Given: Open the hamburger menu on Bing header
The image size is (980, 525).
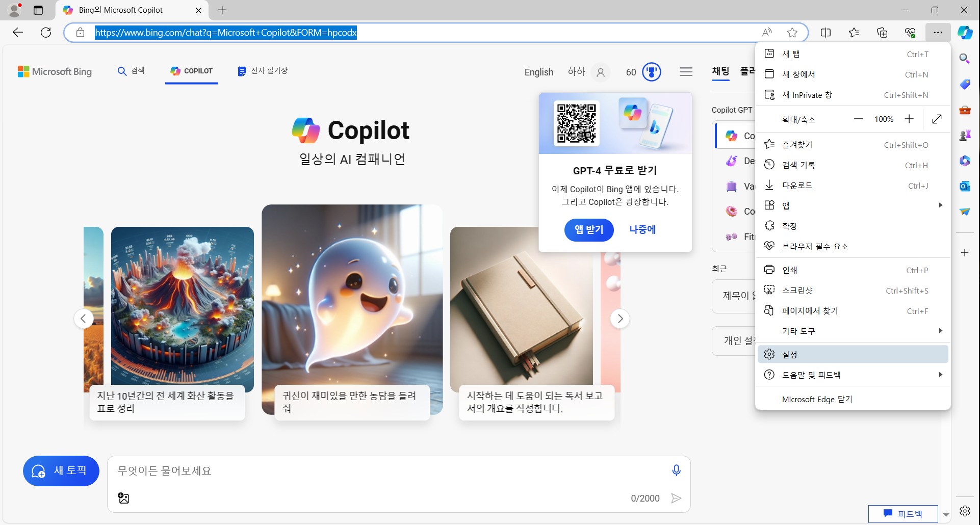Looking at the screenshot, I should point(686,72).
